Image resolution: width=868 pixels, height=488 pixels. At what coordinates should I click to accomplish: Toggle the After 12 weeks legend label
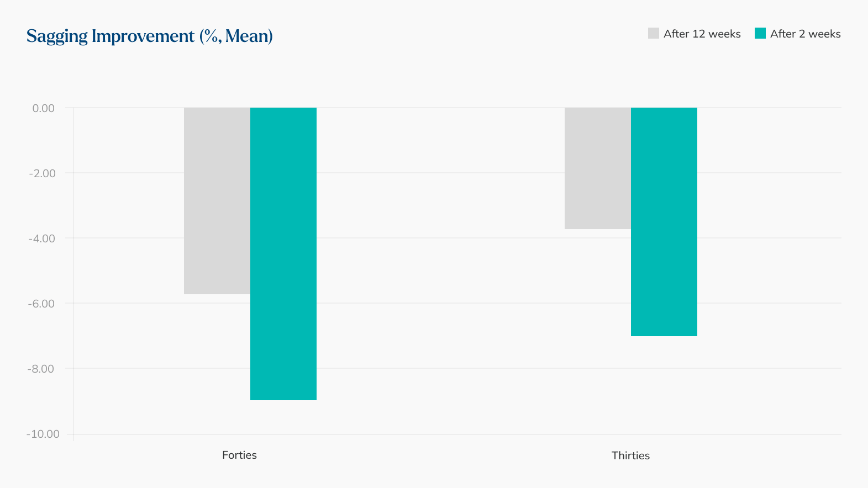(x=702, y=34)
